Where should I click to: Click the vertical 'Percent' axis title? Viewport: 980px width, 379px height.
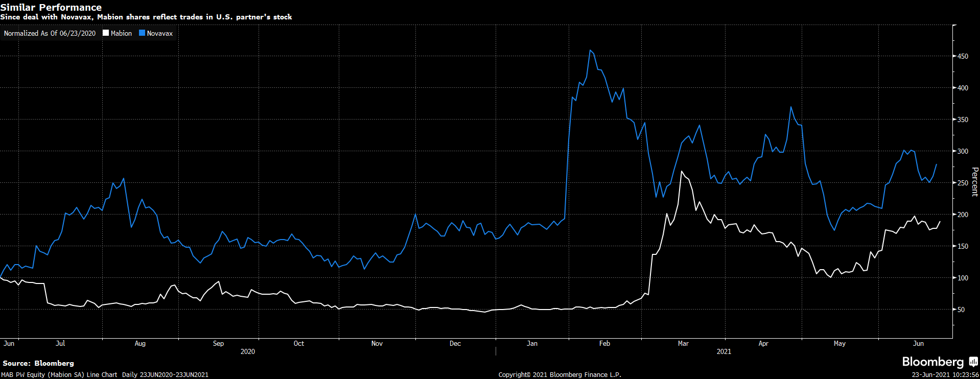pyautogui.click(x=975, y=182)
